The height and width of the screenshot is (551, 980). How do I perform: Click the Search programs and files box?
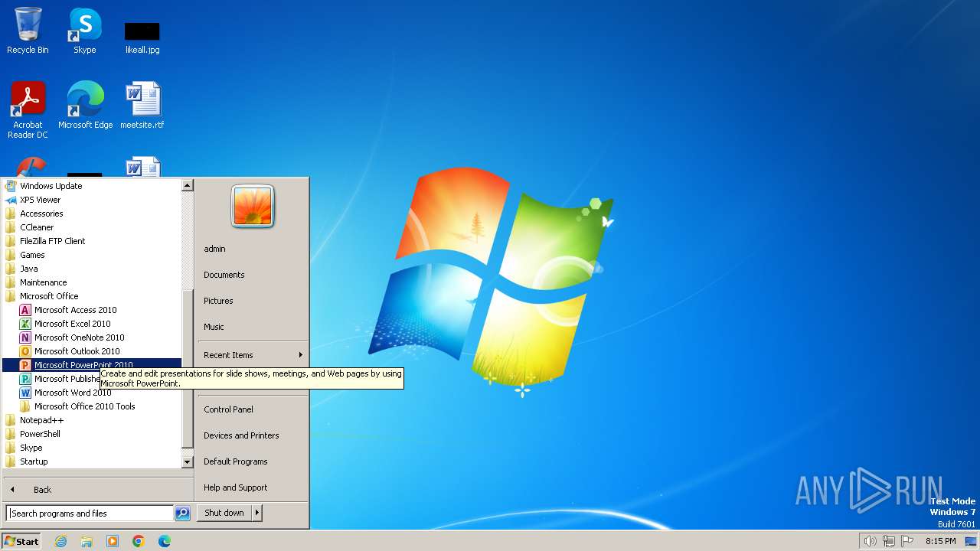point(90,514)
